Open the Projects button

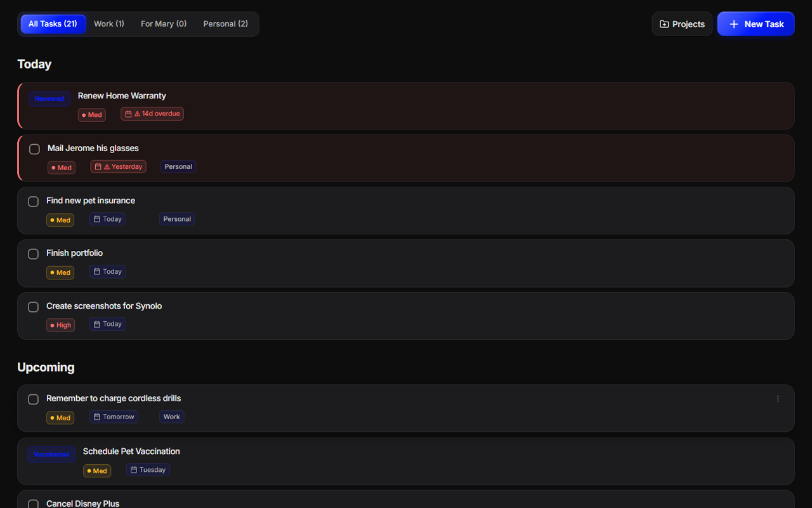click(x=682, y=24)
